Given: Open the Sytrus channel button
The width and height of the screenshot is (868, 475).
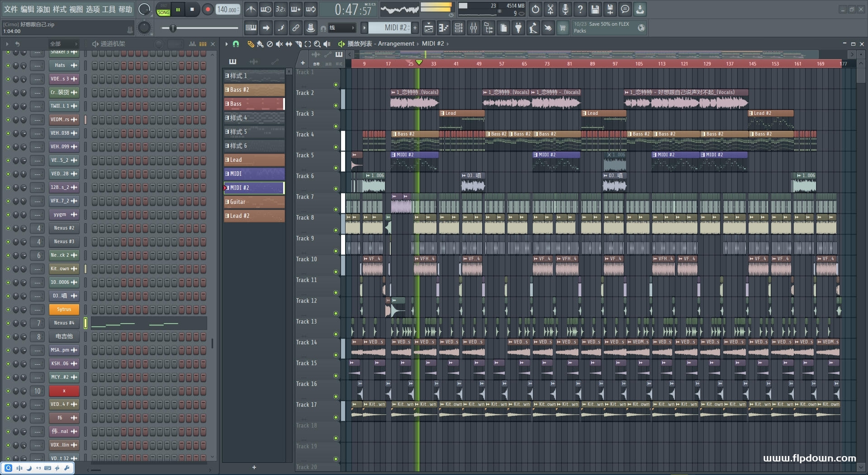Looking at the screenshot, I should click(x=64, y=309).
